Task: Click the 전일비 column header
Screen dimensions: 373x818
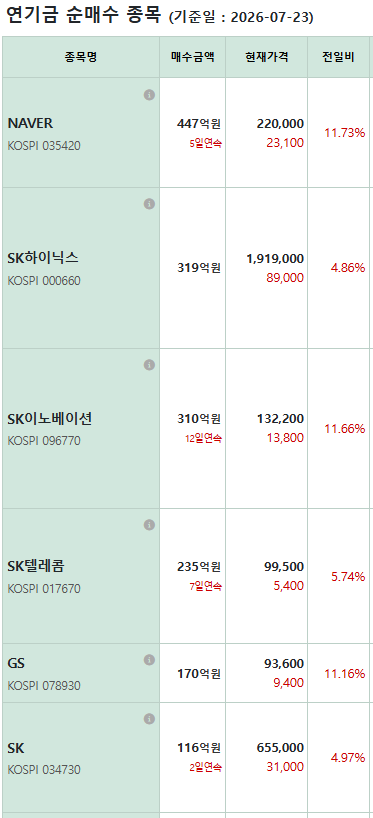Action: click(339, 57)
